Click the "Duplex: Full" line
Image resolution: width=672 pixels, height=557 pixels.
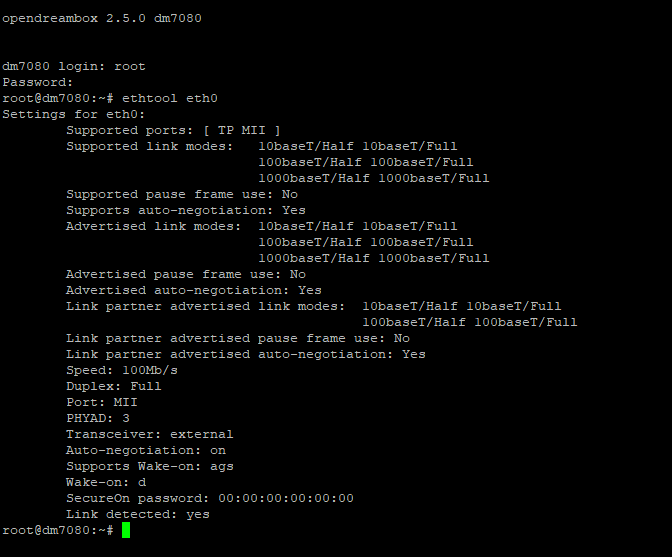click(114, 386)
